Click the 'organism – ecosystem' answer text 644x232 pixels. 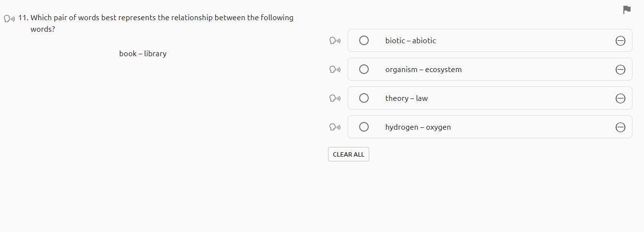click(423, 70)
